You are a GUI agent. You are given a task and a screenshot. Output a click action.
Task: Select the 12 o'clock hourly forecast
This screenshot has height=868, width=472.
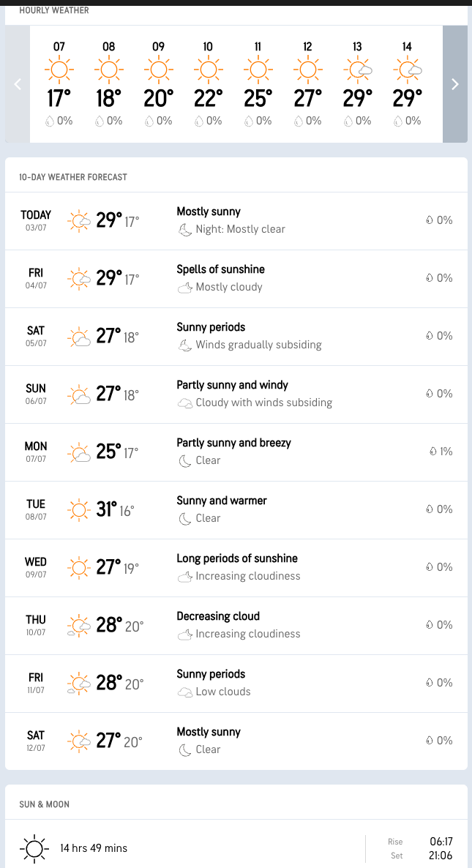coord(307,84)
